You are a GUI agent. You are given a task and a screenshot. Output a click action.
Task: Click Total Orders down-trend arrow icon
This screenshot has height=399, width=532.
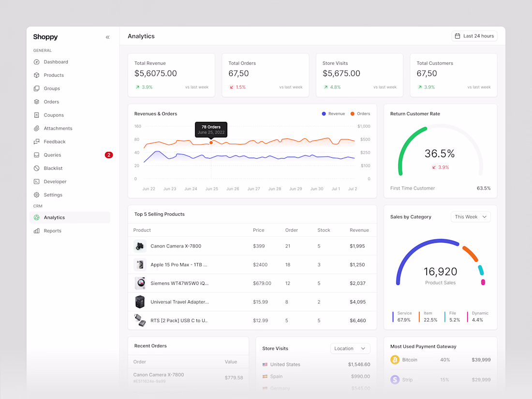pos(232,87)
